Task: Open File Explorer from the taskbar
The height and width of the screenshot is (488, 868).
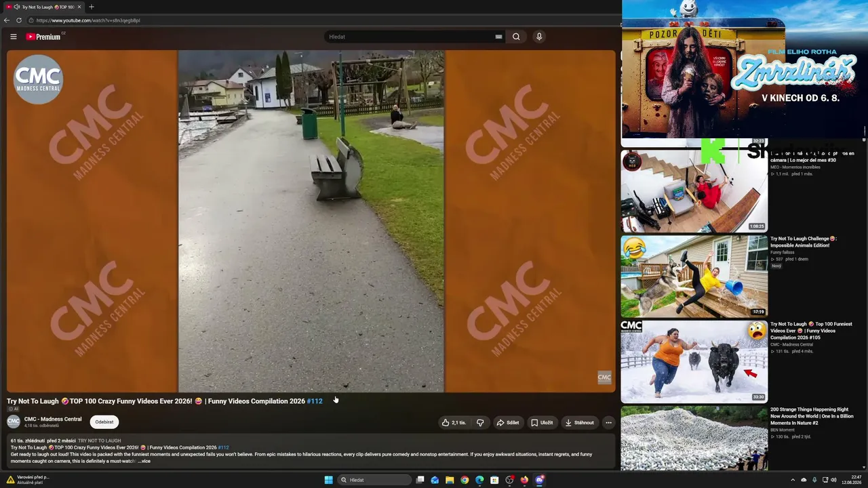Action: point(450,480)
